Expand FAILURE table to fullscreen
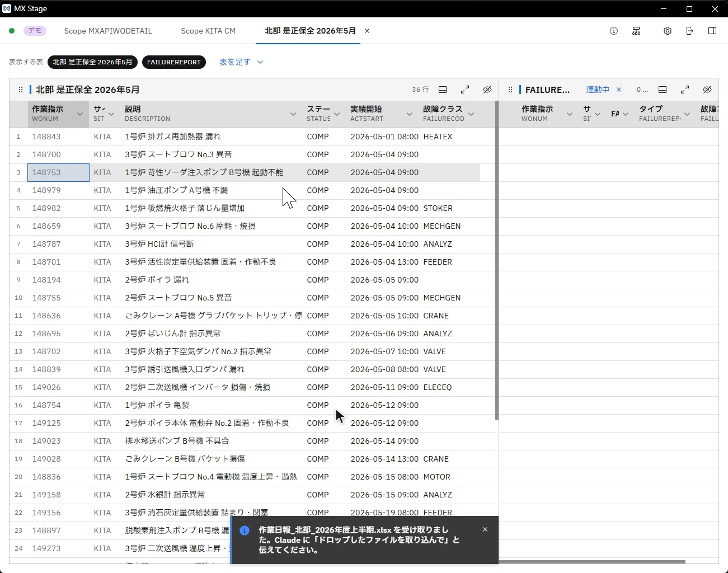Image resolution: width=728 pixels, height=573 pixels. 685,90
